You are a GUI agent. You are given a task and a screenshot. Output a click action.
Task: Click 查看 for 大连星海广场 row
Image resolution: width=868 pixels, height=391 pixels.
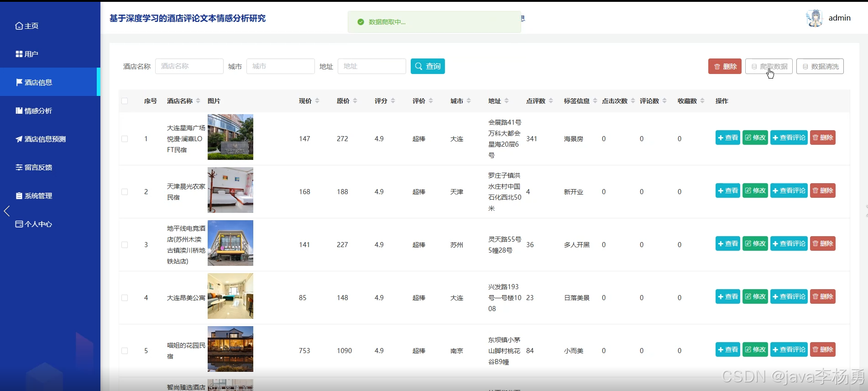pos(728,137)
